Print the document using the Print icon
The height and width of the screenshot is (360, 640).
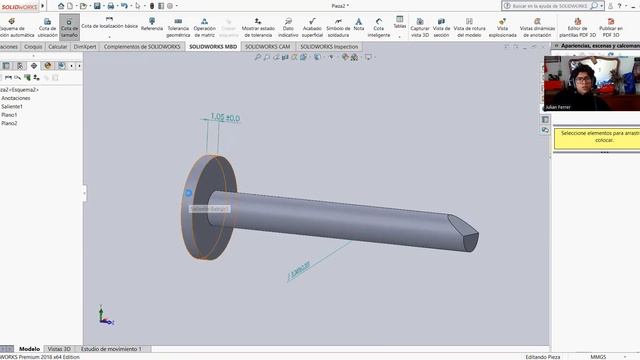(x=110, y=6)
